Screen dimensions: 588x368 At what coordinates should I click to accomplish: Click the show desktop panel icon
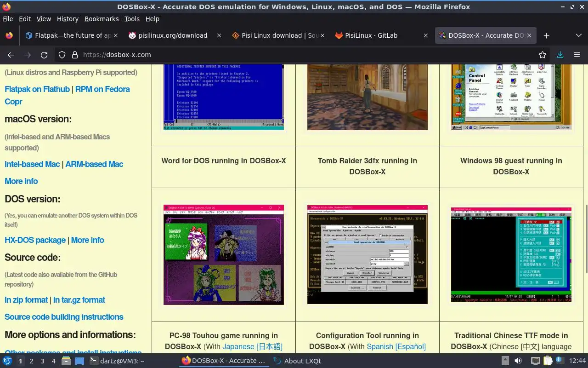coord(79,361)
